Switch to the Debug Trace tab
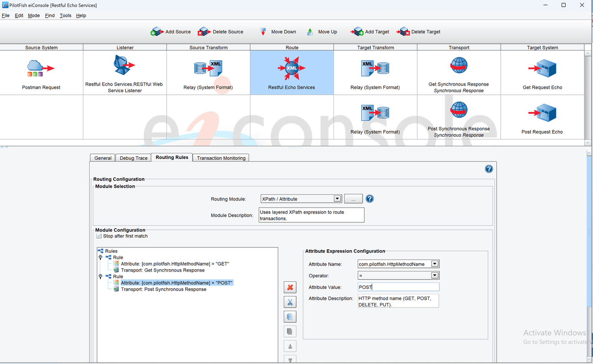593x364 pixels. pos(133,158)
